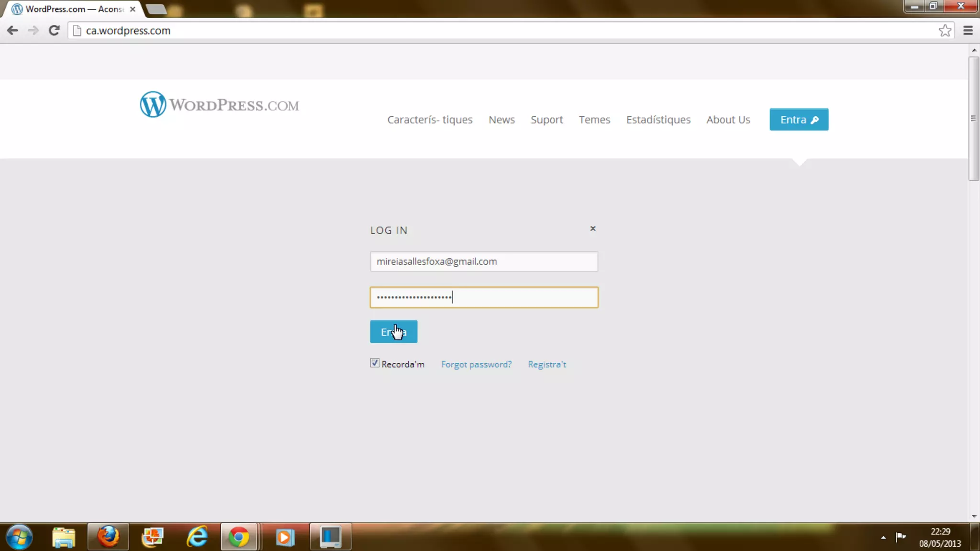
Task: Toggle the Recorda'm checkbox
Action: tap(375, 363)
